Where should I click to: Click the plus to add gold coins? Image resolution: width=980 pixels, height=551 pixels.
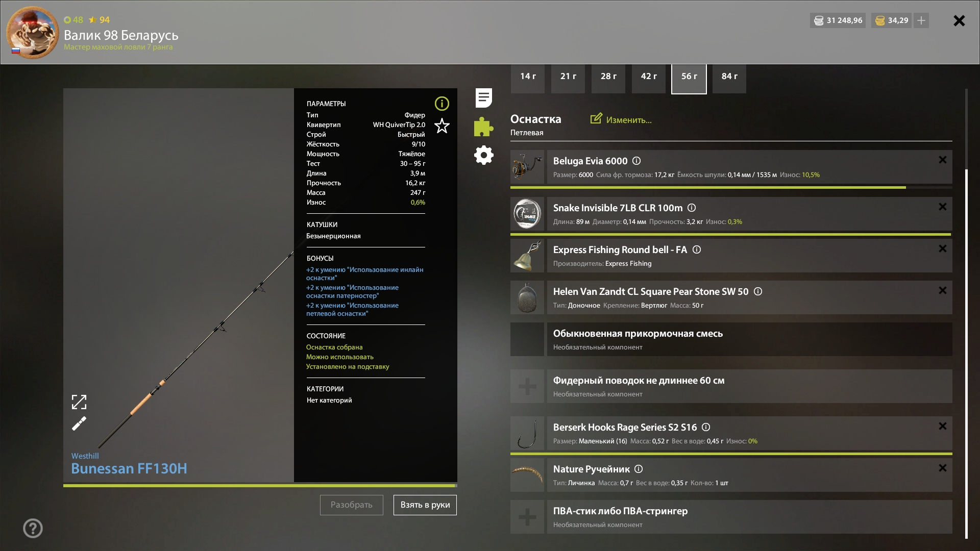coord(921,20)
